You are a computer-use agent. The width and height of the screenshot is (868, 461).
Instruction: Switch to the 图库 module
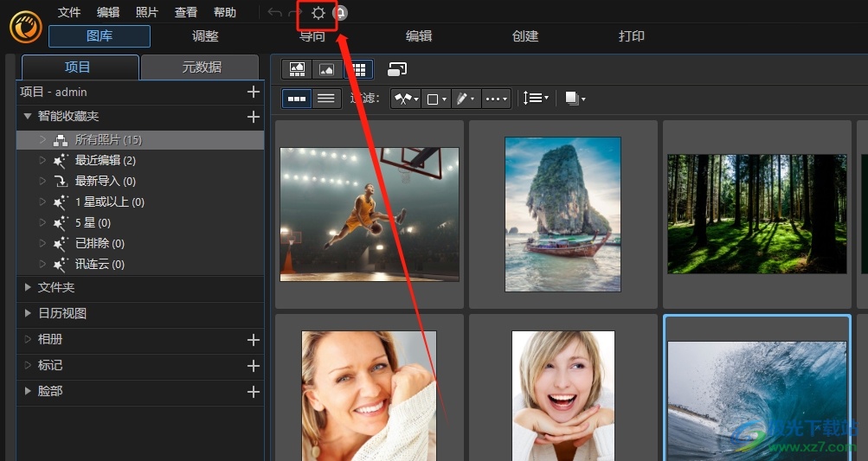tap(100, 36)
